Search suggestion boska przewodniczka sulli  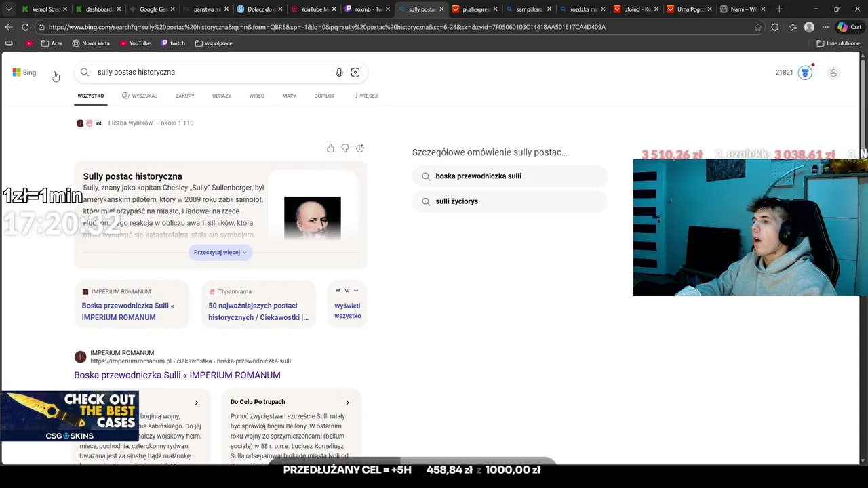pyautogui.click(x=509, y=176)
